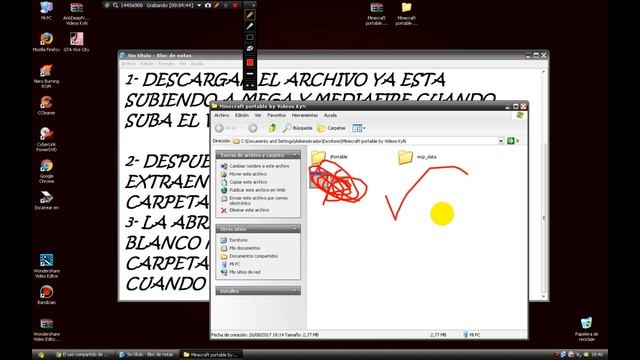This screenshot has height=360, width=640.
Task: Open Mi PC desktop icon
Action: click(46, 11)
